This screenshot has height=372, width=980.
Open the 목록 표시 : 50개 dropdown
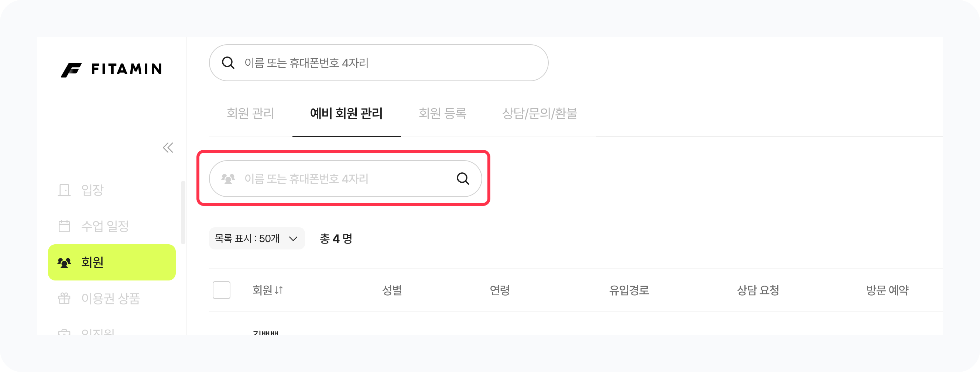(257, 238)
